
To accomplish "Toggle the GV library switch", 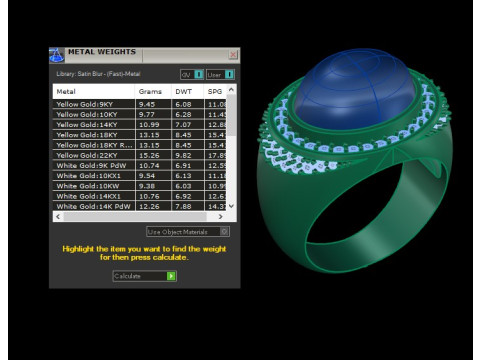I will [192, 74].
